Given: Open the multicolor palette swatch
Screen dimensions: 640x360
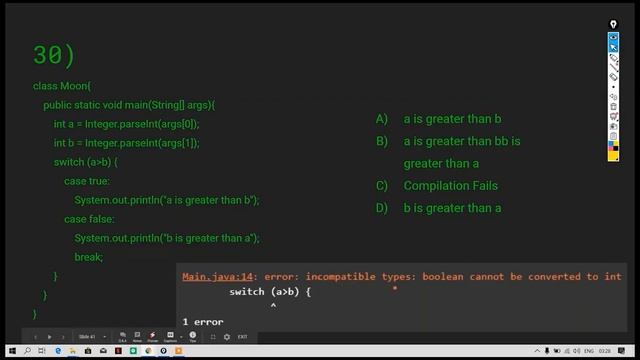Looking at the screenshot, I should (x=613, y=146).
